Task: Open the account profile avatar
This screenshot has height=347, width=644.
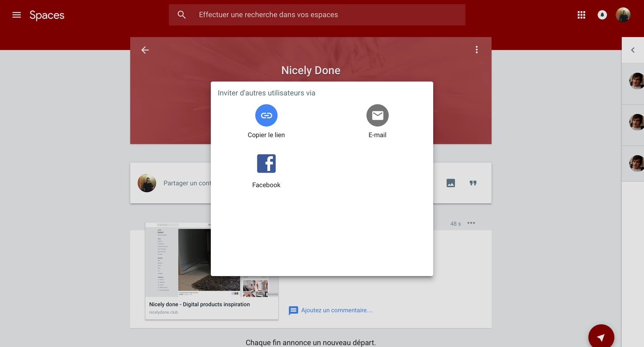Action: click(x=623, y=15)
